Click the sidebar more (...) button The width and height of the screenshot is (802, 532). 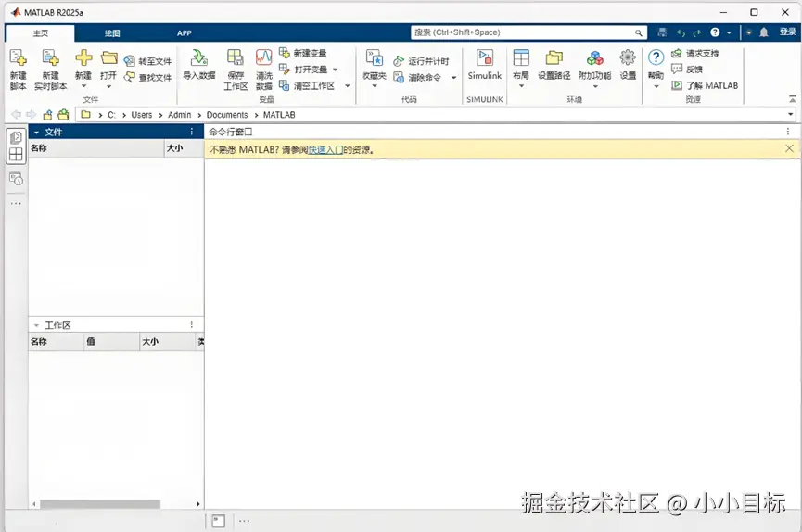[16, 204]
